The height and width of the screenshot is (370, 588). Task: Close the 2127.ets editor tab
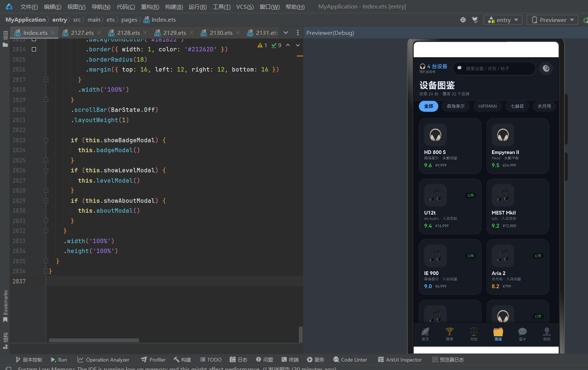[99, 33]
